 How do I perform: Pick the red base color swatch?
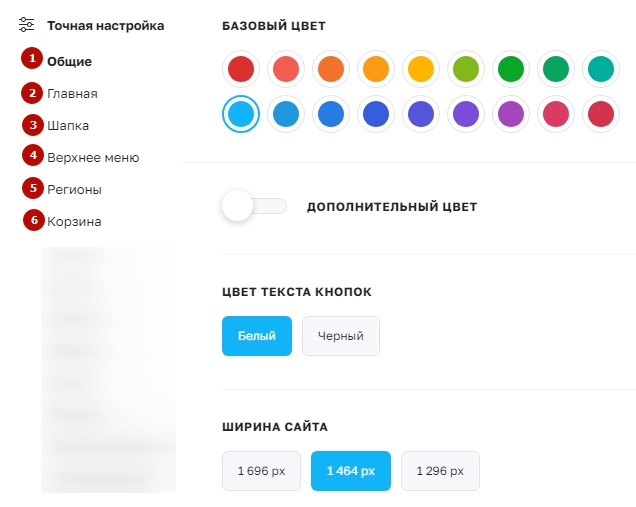point(241,70)
